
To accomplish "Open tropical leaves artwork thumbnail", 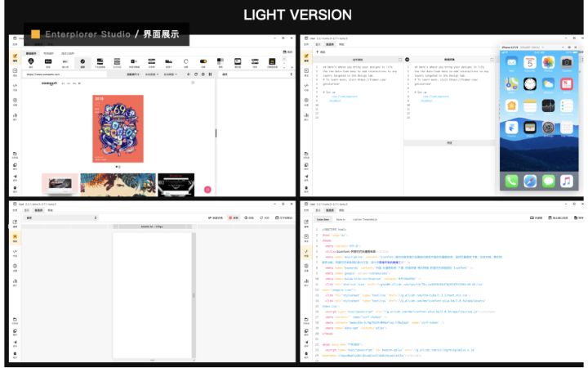I will (118, 184).
